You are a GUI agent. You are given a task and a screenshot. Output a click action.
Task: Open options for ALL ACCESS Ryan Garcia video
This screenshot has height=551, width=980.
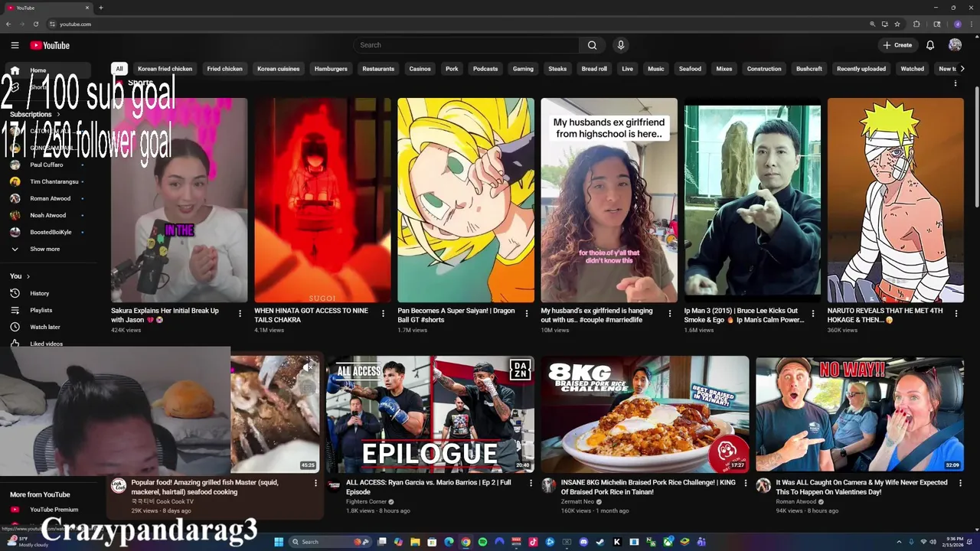point(531,483)
